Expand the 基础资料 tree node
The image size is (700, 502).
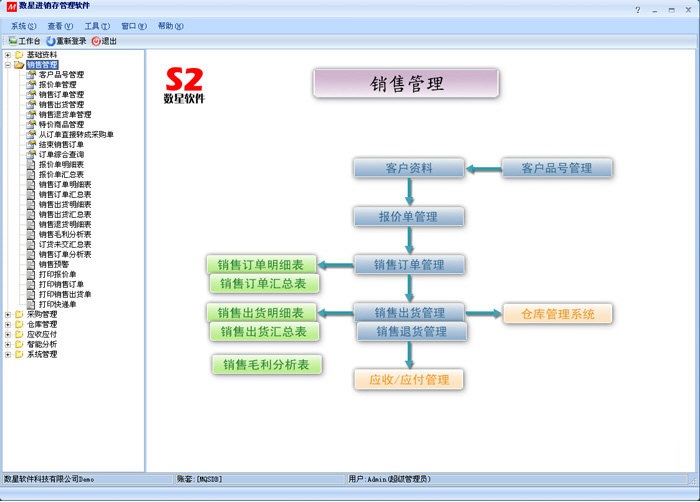[8, 55]
